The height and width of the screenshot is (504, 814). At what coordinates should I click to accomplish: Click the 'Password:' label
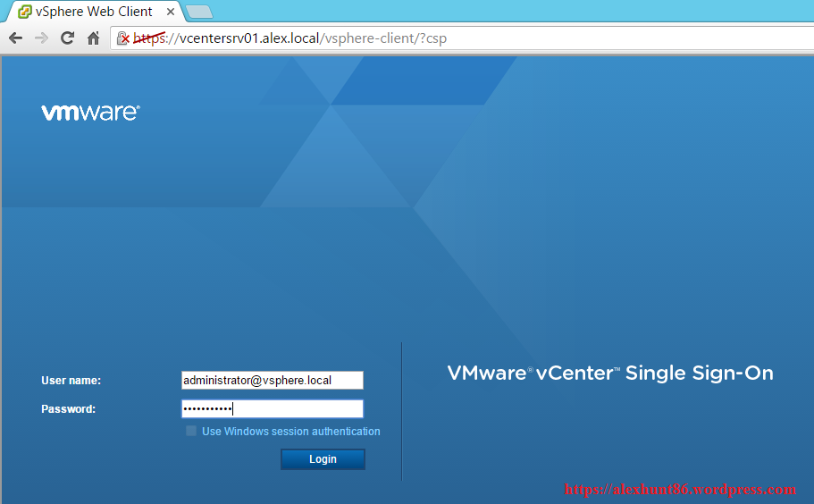click(x=69, y=409)
